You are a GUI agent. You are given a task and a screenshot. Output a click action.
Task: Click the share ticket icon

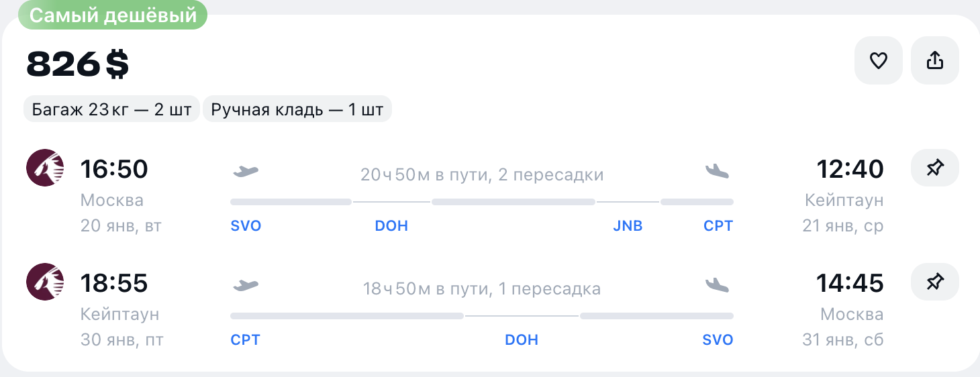[x=934, y=60]
